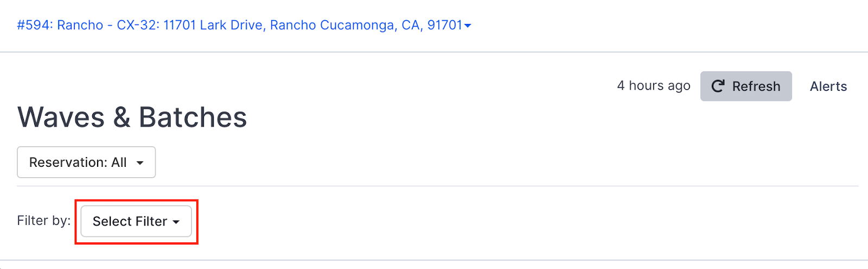Click the word Refresh on the gray button
Viewport: 868px width, 269px height.
756,86
